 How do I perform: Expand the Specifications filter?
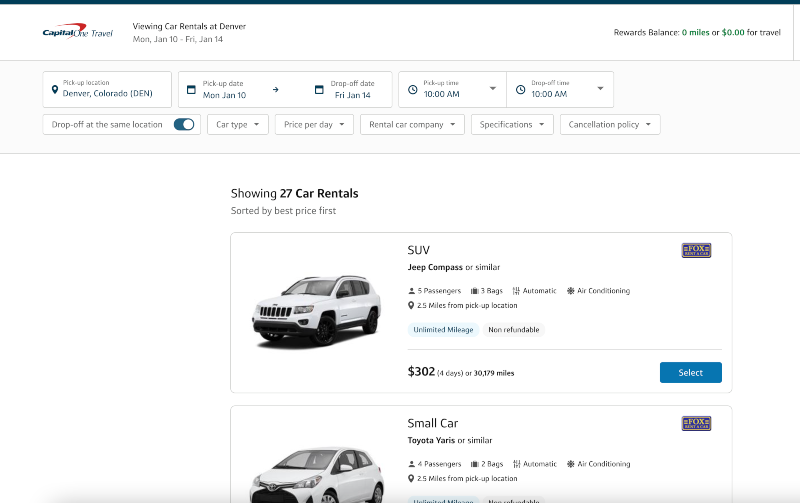(x=512, y=125)
